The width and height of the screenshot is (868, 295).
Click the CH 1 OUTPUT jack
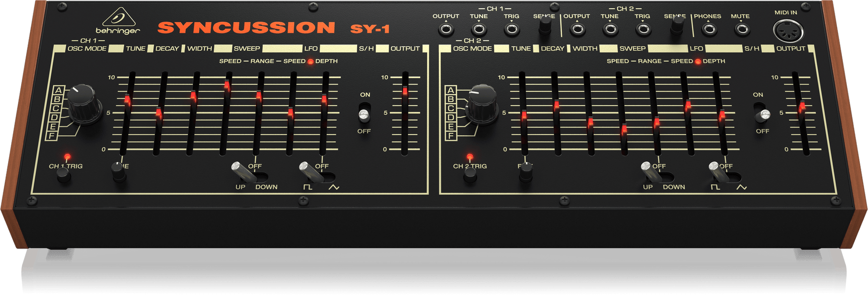point(446,29)
